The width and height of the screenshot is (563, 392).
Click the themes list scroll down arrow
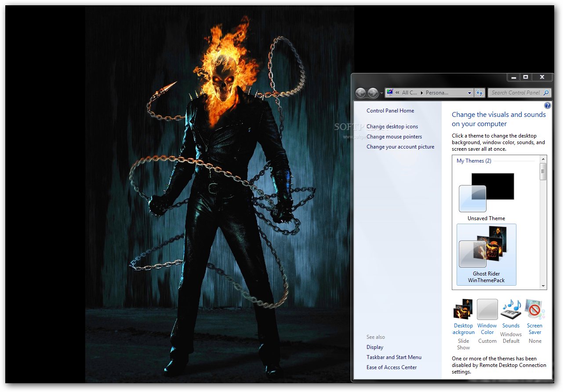click(x=543, y=286)
